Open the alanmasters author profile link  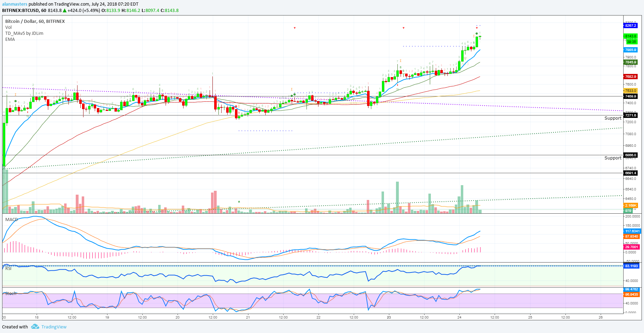pyautogui.click(x=15, y=4)
